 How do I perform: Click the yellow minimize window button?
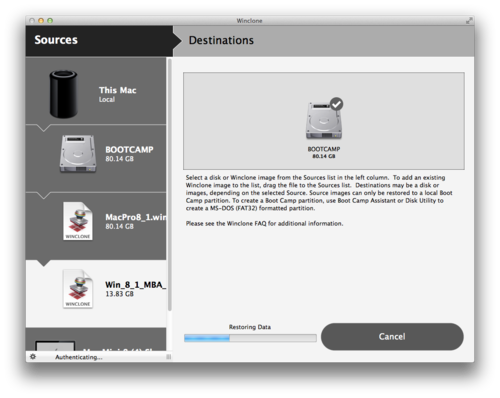[41, 21]
